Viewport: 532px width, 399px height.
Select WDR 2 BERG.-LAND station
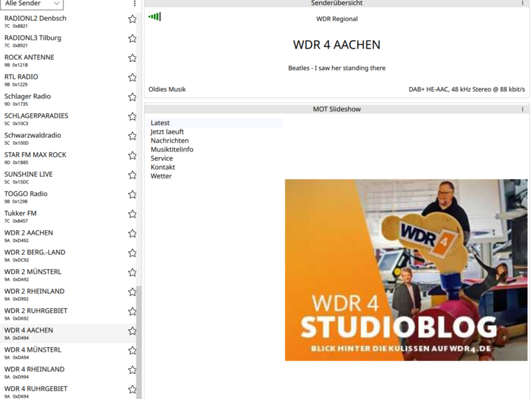point(68,255)
